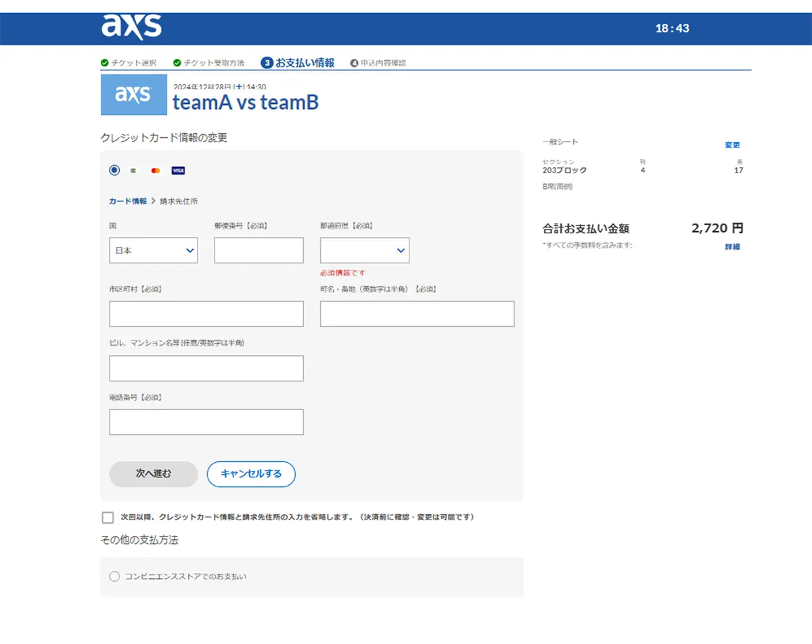Open the 都道府県 prefecture dropdown
This screenshot has width=812, height=644.
click(365, 250)
